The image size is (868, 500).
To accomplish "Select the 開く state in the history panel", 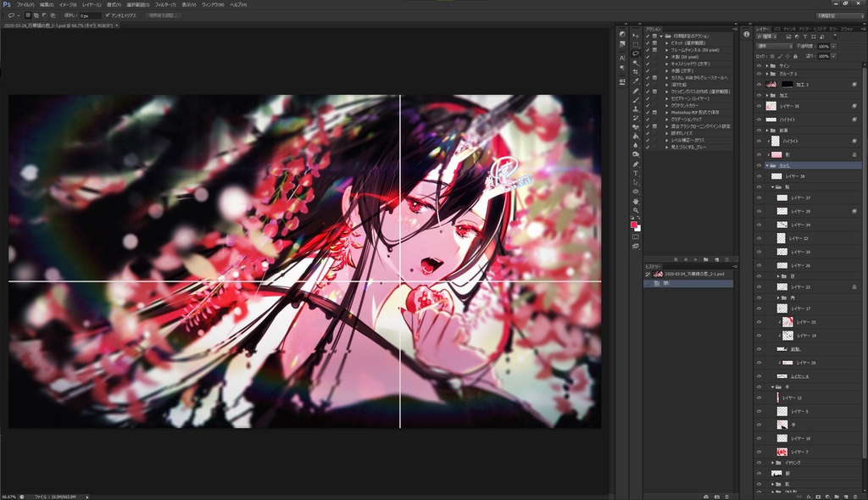I will pos(666,283).
